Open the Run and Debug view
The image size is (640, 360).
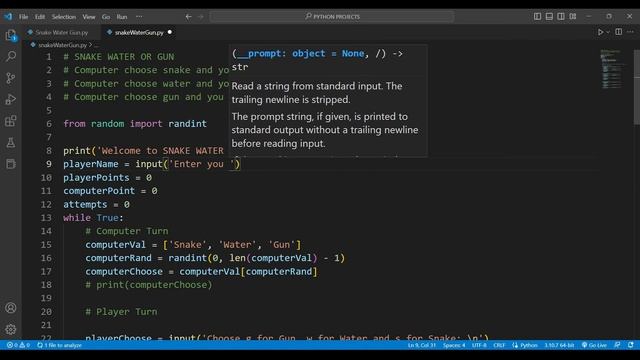(11, 99)
